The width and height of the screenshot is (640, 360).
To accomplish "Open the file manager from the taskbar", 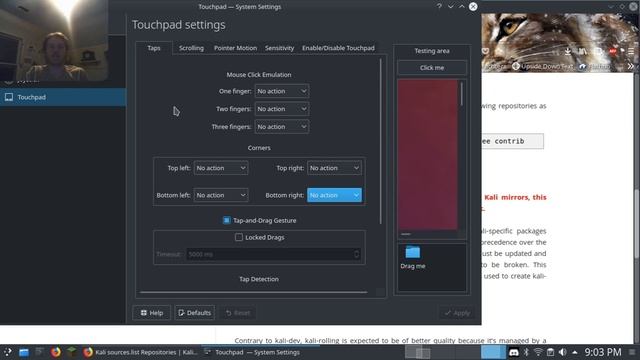I will pyautogui.click(x=24, y=352).
